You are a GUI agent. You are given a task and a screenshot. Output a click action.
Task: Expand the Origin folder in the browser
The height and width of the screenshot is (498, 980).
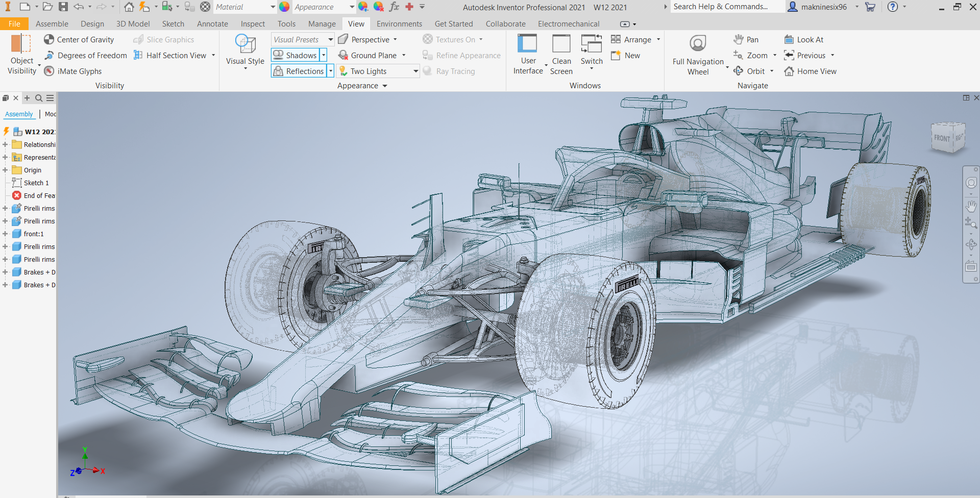click(x=6, y=170)
